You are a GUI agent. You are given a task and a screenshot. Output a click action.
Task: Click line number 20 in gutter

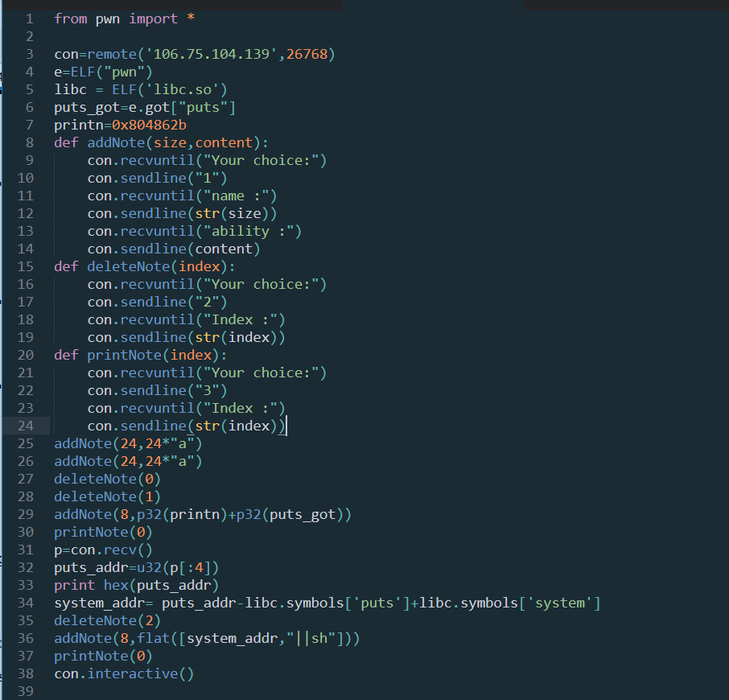pos(26,355)
